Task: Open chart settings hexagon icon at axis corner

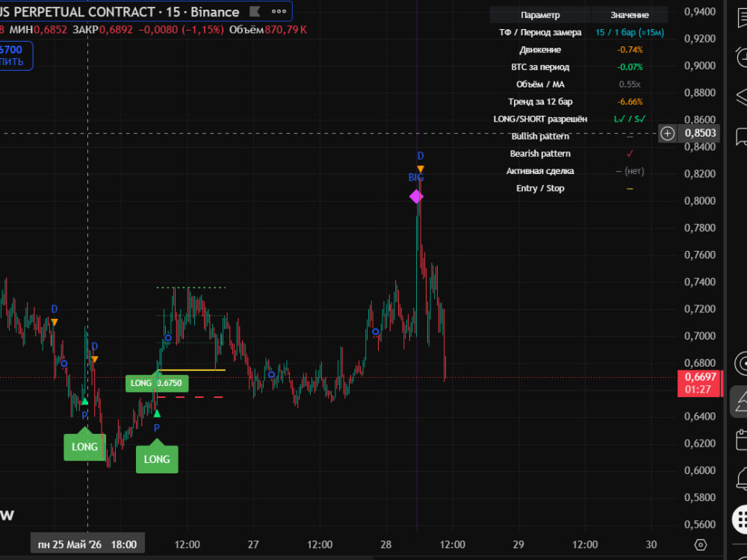Action: pos(701,544)
